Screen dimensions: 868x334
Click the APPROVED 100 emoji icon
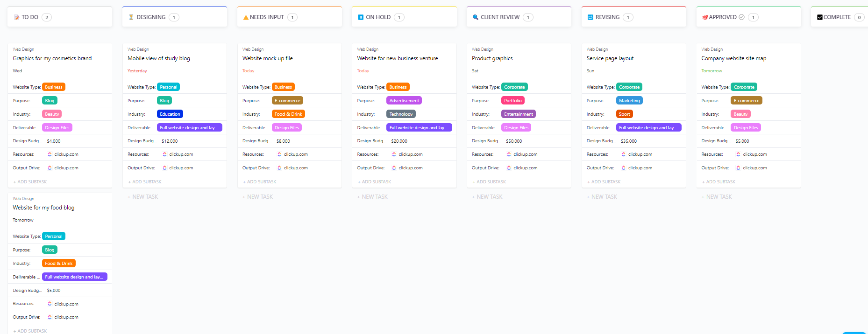click(705, 17)
